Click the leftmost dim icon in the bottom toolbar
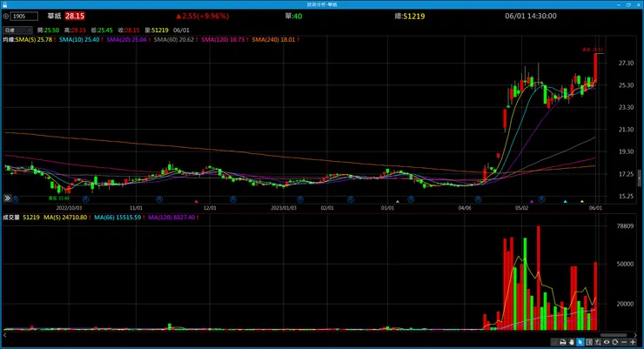The image size is (644, 349). (x=554, y=342)
